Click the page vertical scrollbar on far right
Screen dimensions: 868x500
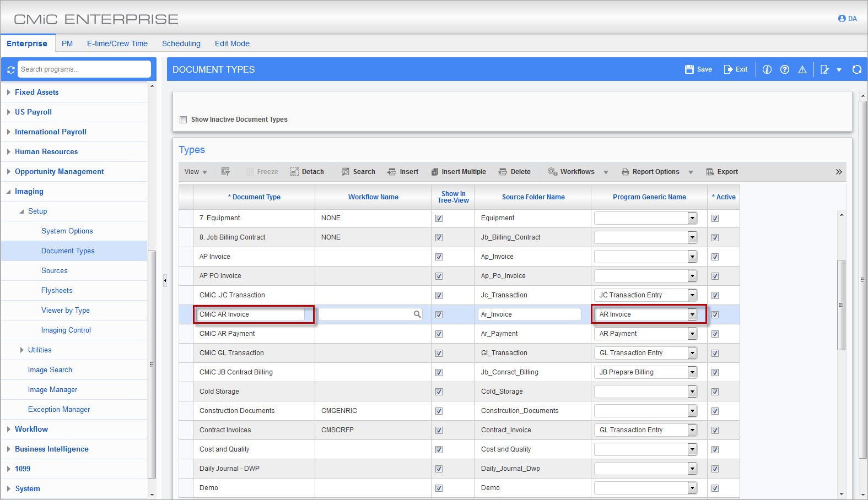coord(863,280)
